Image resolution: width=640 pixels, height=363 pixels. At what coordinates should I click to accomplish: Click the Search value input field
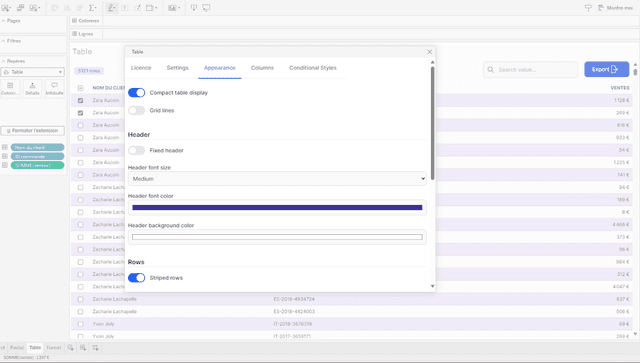coord(530,70)
